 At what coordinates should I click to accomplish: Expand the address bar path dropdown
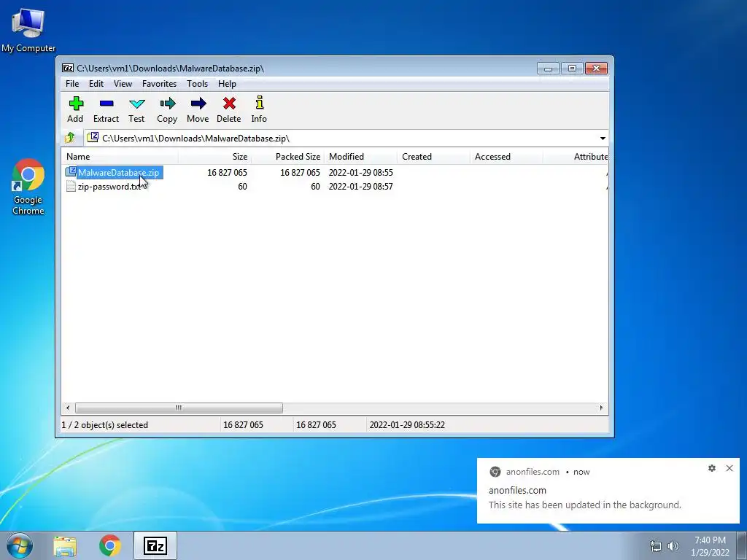(x=603, y=139)
